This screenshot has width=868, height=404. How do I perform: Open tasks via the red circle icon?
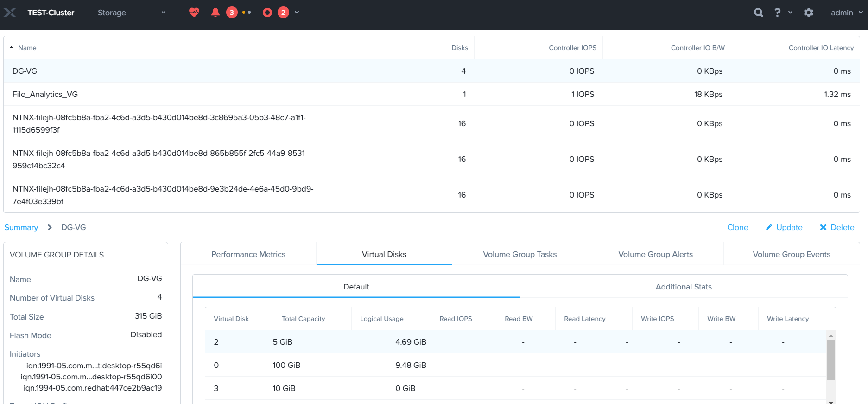(x=267, y=13)
